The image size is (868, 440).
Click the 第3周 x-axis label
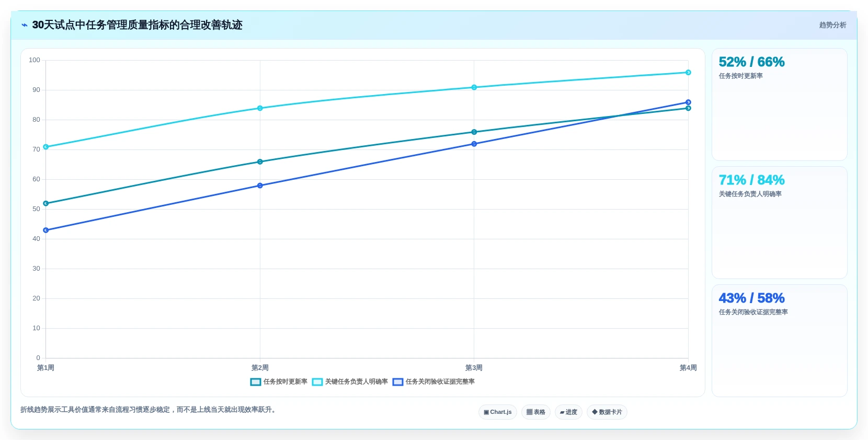(x=474, y=368)
